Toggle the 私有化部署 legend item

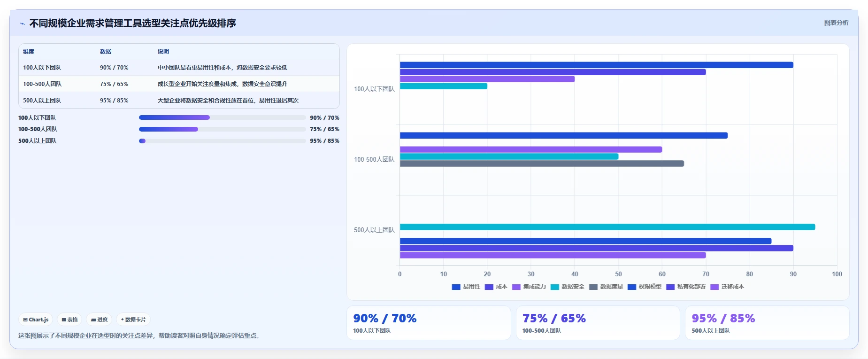pos(685,287)
